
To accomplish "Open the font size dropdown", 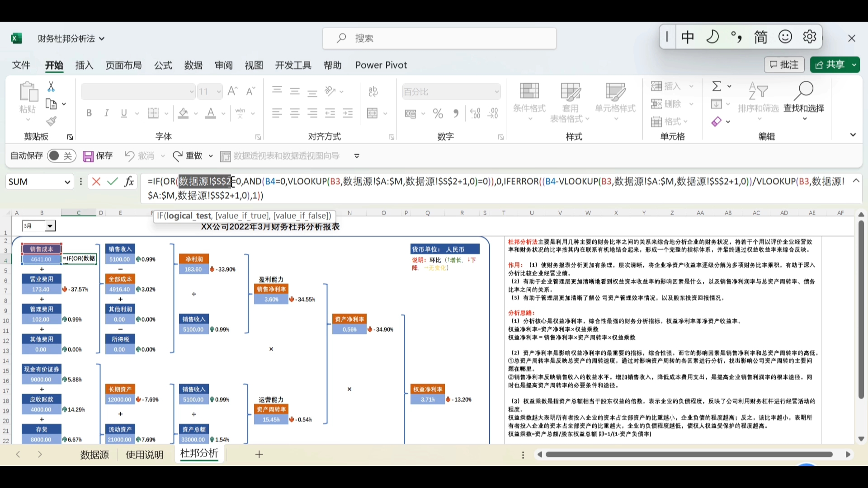I will click(219, 92).
